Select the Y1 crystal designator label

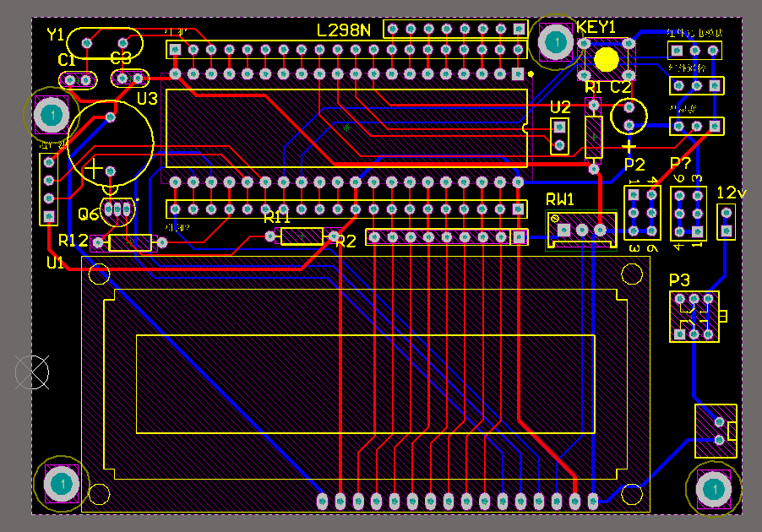56,35
